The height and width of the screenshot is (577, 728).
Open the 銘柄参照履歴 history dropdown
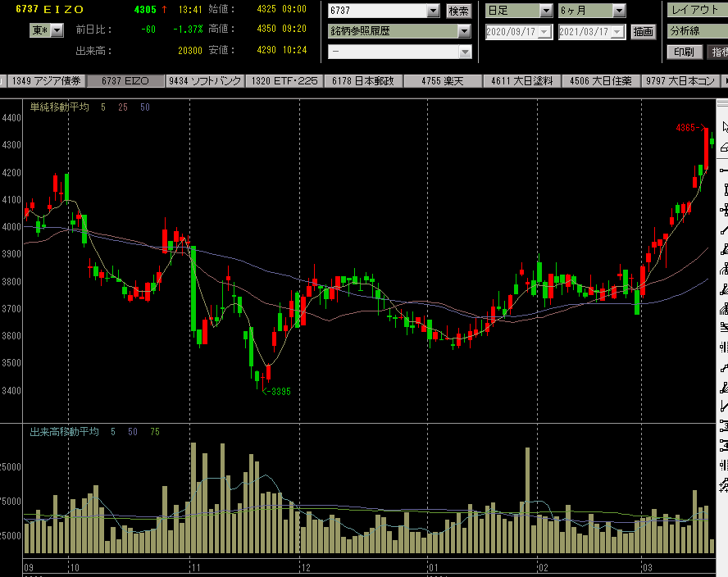pyautogui.click(x=464, y=31)
